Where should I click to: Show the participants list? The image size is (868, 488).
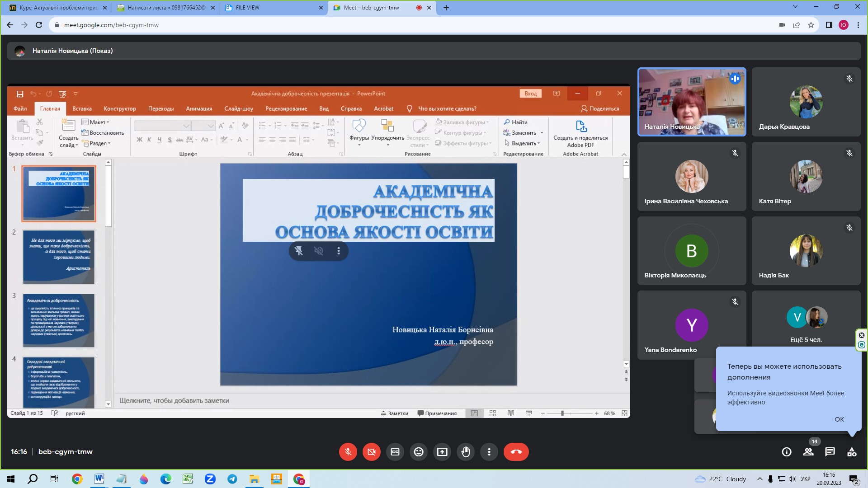pyautogui.click(x=808, y=452)
